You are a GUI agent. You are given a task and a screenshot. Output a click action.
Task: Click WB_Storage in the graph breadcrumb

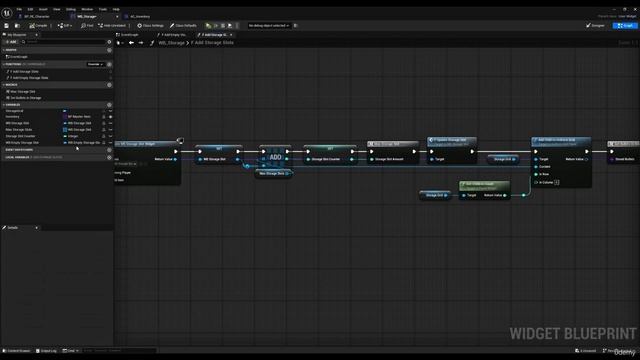point(171,43)
